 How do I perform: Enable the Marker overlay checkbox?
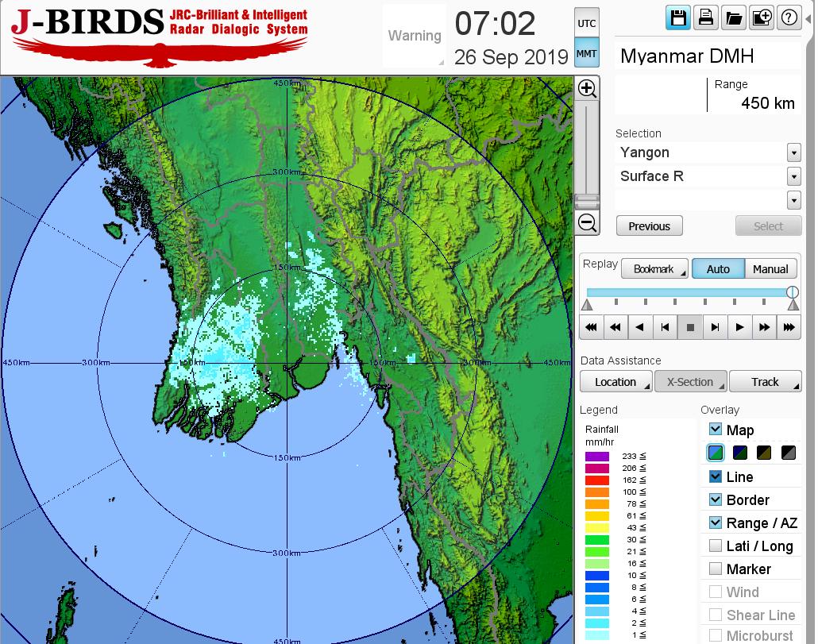click(716, 569)
